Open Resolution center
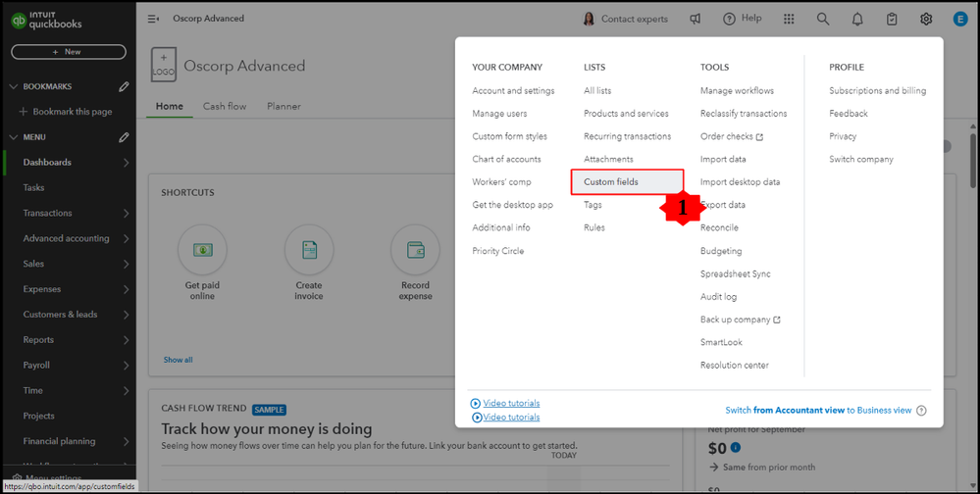 [735, 366]
